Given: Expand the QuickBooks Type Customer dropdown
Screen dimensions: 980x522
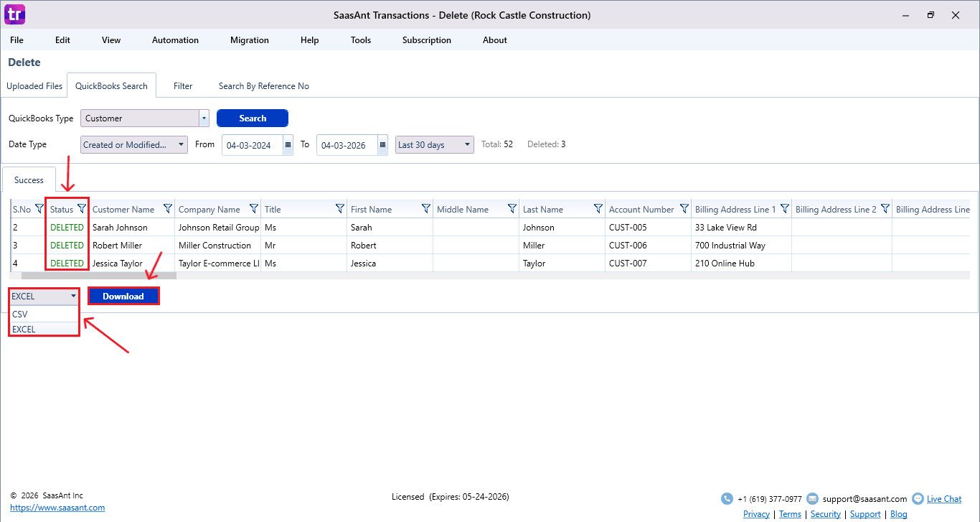Looking at the screenshot, I should 204,118.
